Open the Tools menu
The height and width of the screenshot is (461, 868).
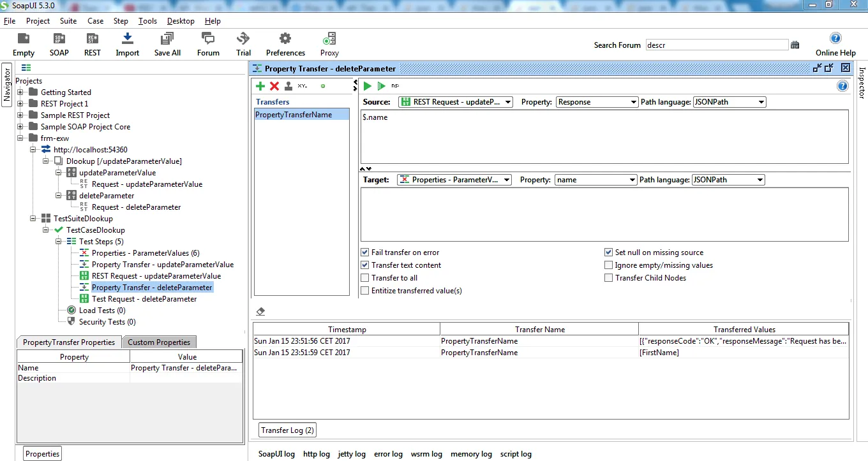147,21
